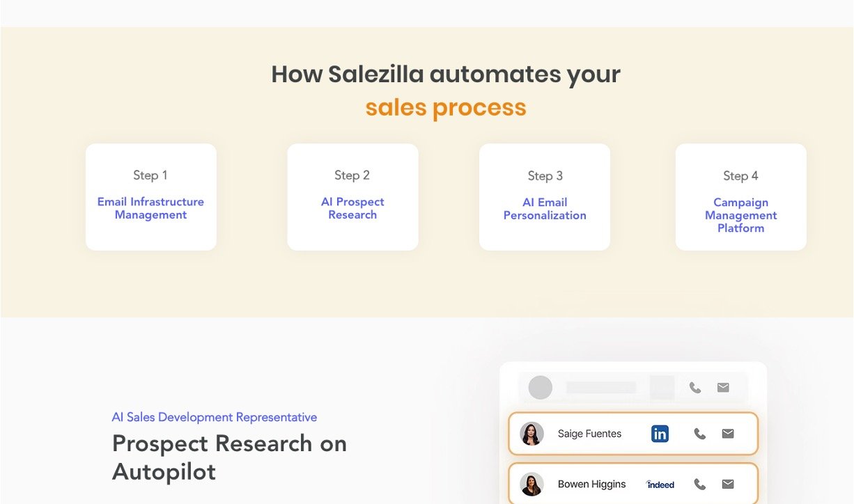The image size is (854, 504).
Task: Click the mail icon in the greyed-out placeholder row
Action: [723, 388]
